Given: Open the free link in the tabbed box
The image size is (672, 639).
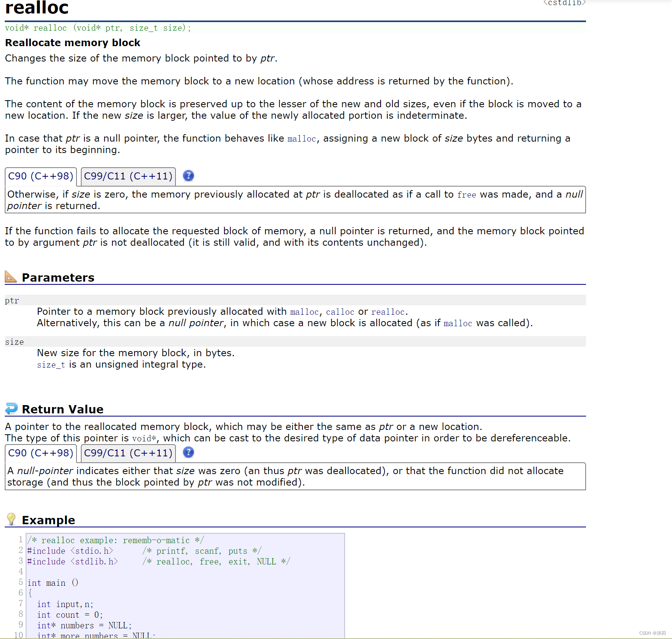Looking at the screenshot, I should [x=467, y=195].
